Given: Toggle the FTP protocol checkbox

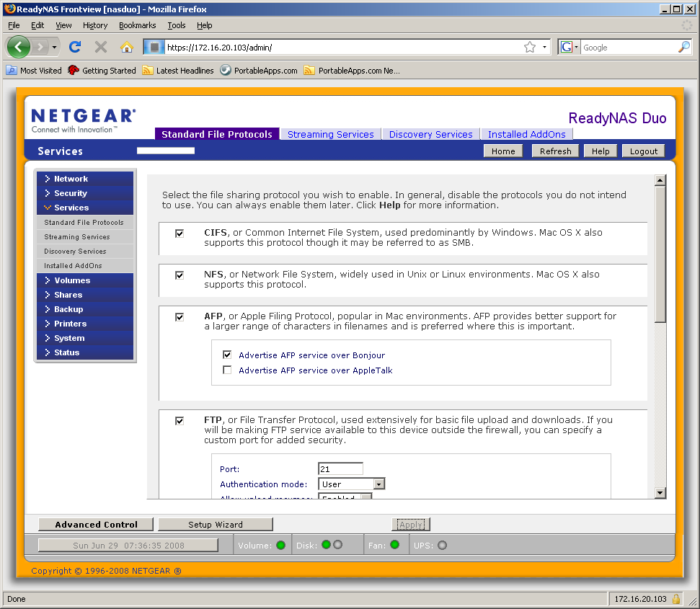Looking at the screenshot, I should tap(180, 421).
